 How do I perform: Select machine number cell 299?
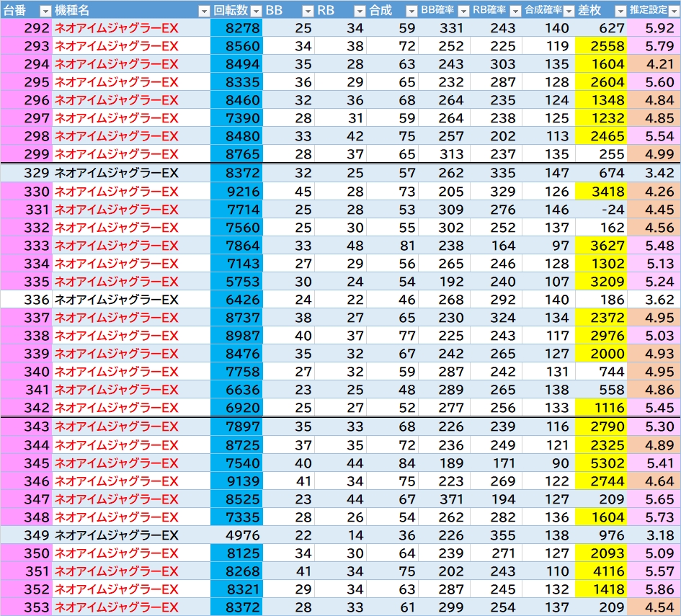pos(27,154)
